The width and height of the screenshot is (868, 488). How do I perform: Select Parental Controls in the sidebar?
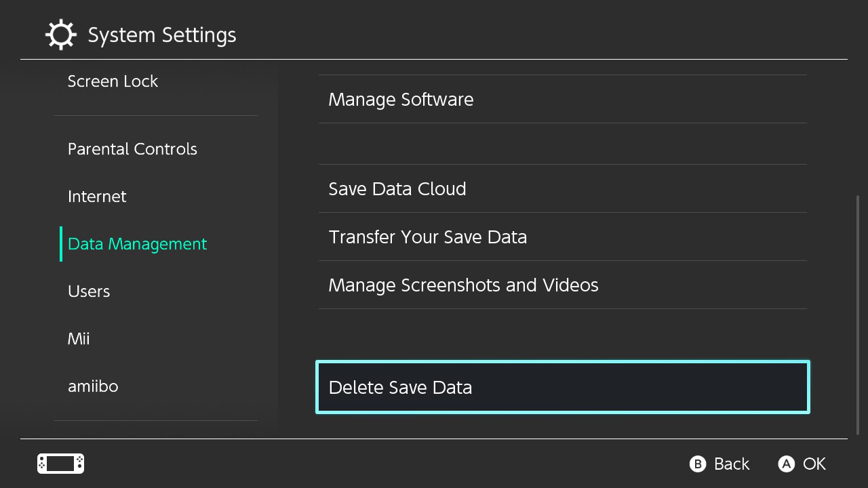pyautogui.click(x=132, y=149)
